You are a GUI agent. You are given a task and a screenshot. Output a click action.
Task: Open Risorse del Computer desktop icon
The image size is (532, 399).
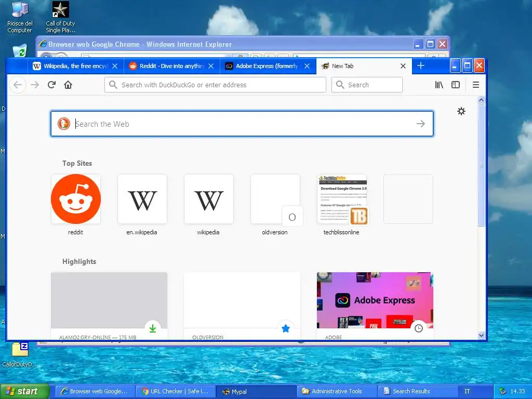[x=20, y=17]
